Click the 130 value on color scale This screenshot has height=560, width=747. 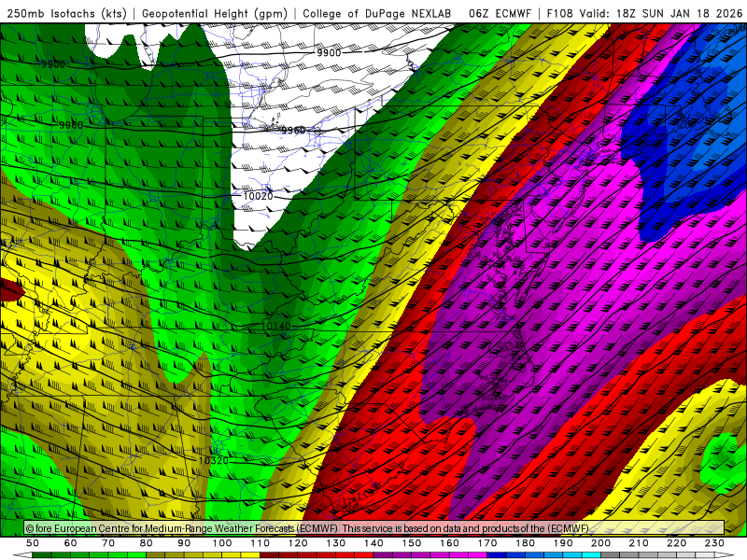[336, 543]
